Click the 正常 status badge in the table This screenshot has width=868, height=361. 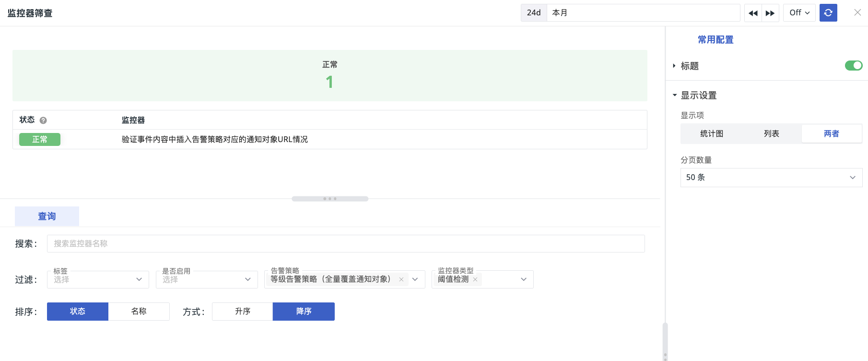click(40, 140)
